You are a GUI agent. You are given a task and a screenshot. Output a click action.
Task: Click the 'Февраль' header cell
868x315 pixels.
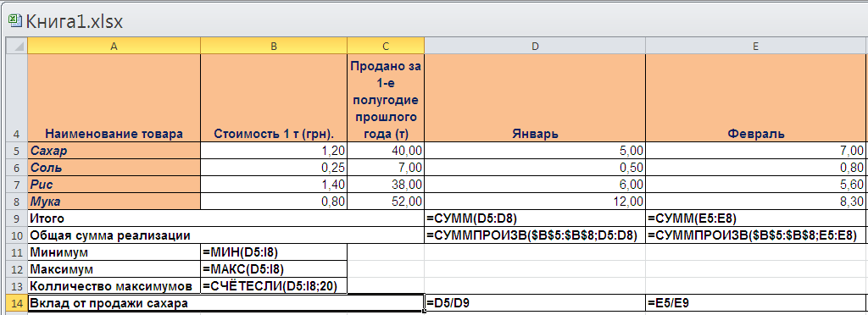[755, 98]
